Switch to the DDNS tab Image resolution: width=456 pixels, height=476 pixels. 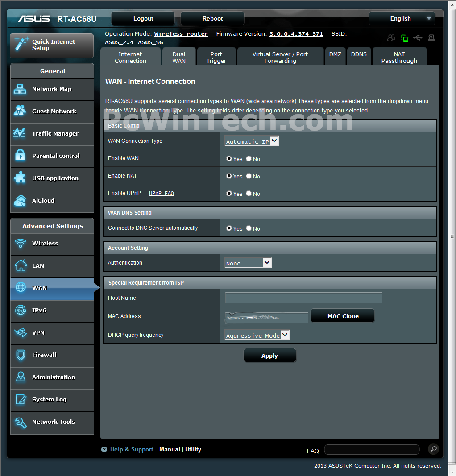click(359, 56)
